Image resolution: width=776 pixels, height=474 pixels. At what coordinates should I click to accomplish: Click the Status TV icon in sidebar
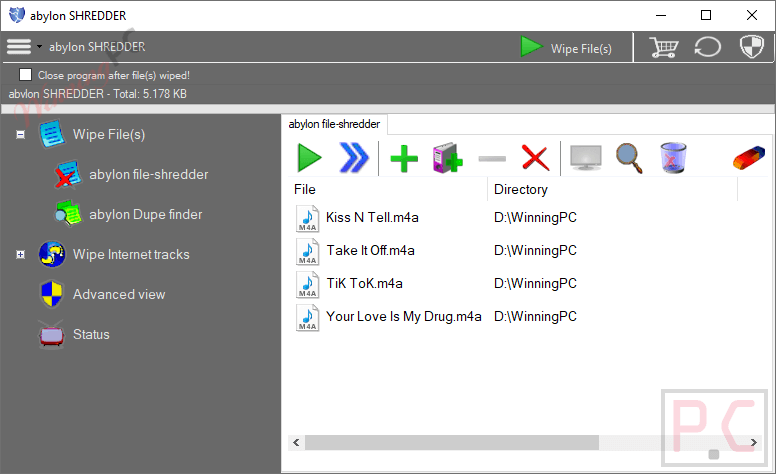click(51, 335)
